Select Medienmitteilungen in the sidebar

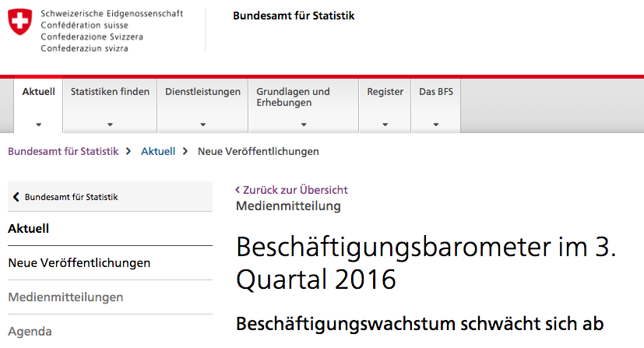pyautogui.click(x=65, y=297)
